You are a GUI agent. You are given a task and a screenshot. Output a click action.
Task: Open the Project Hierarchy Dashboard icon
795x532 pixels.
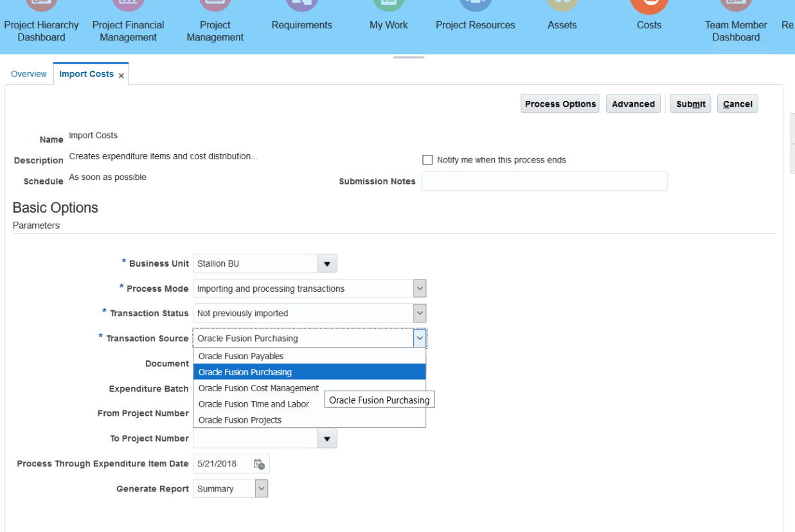[x=41, y=6]
